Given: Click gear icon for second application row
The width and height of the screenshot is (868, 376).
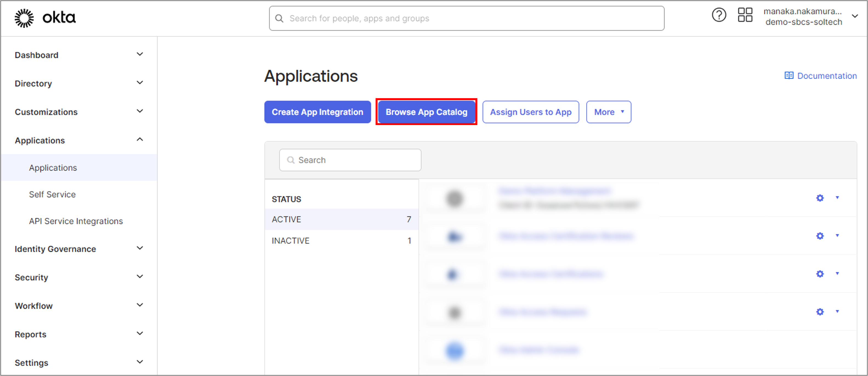Looking at the screenshot, I should (820, 236).
